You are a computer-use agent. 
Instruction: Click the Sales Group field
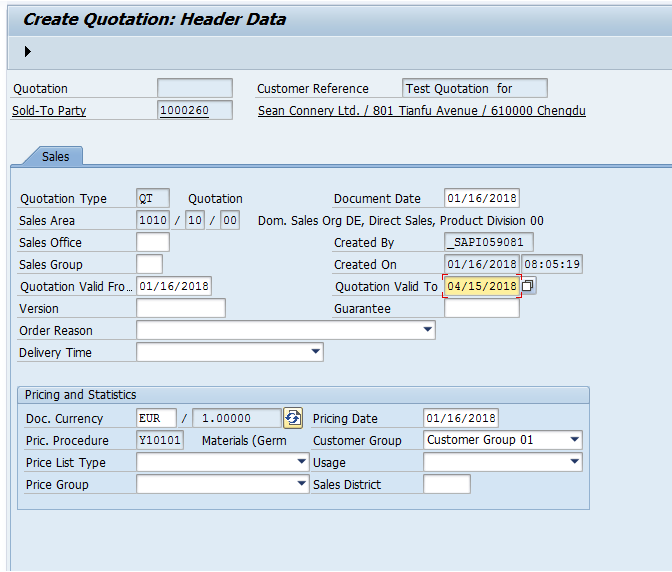[x=149, y=264]
